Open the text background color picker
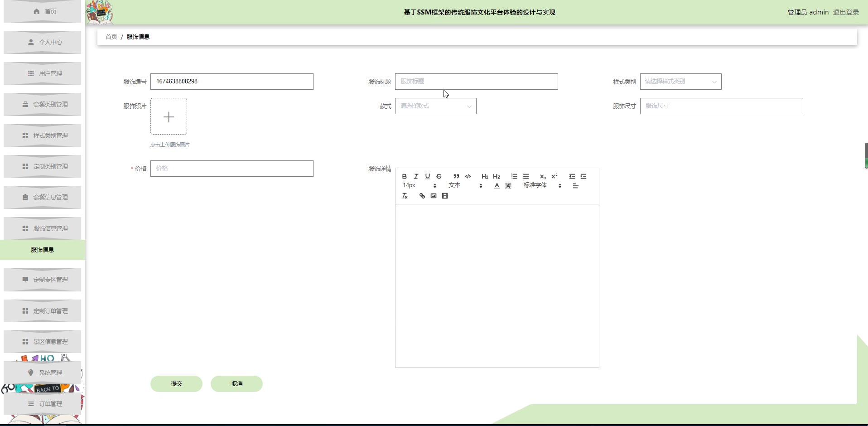 click(508, 186)
